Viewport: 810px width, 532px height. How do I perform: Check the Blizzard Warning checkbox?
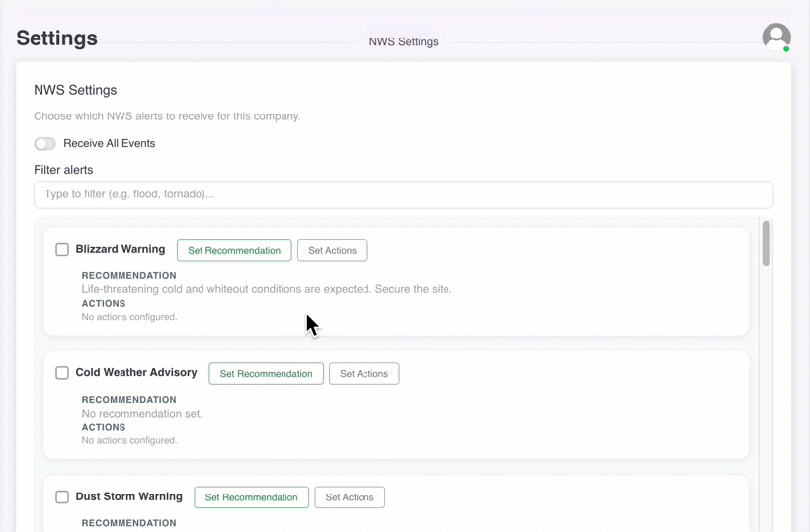(62, 250)
